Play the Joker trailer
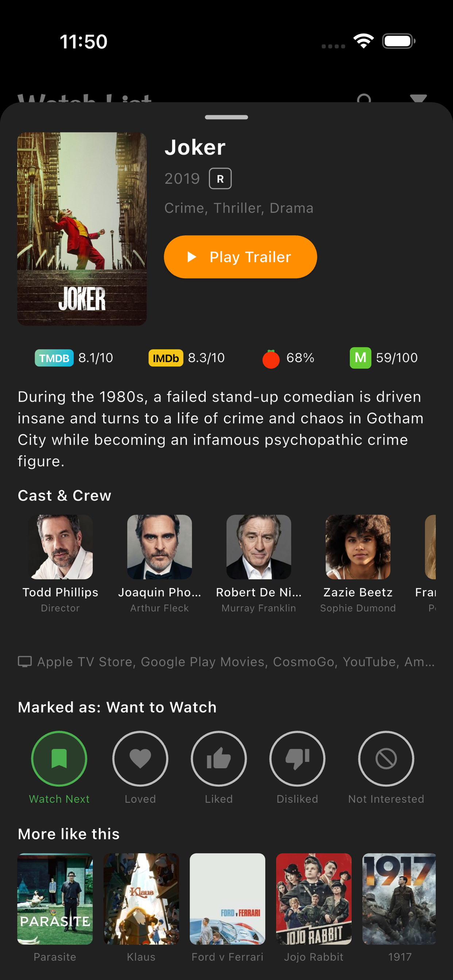453x980 pixels. [240, 257]
